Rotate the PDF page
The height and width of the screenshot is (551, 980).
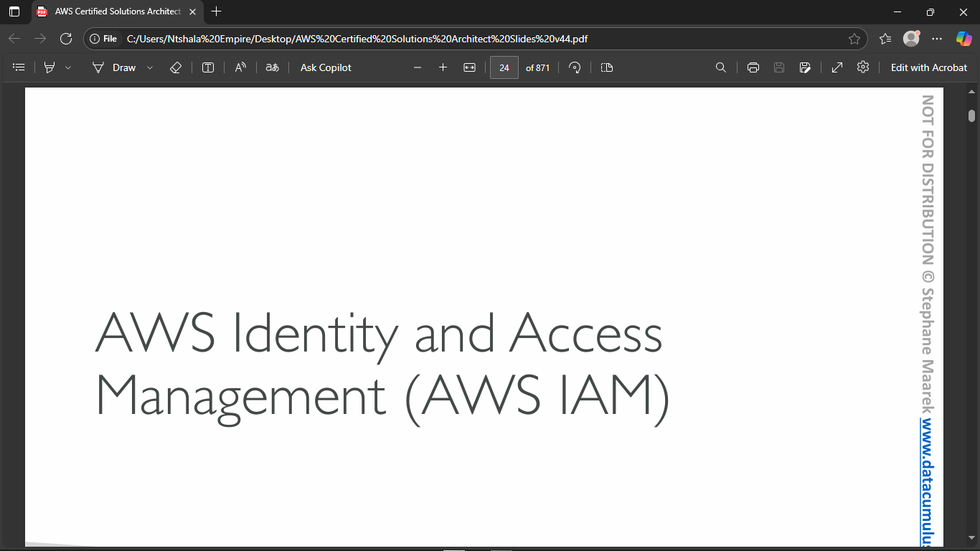tap(575, 67)
